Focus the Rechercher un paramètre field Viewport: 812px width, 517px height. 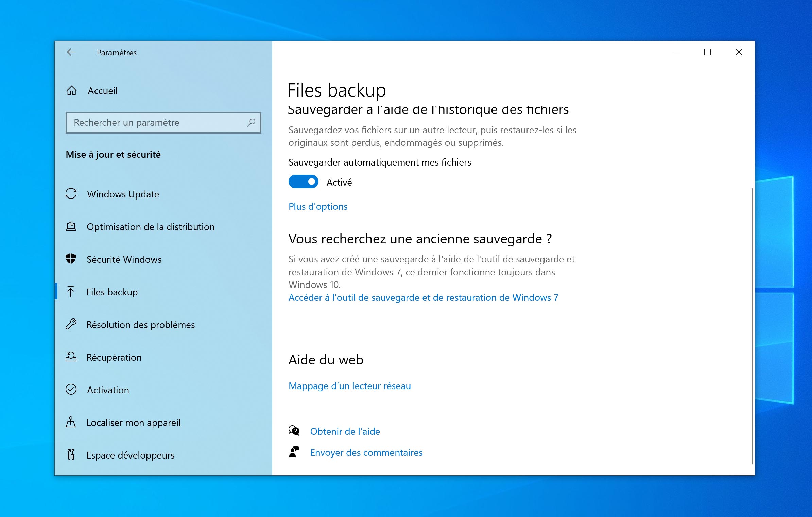[163, 122]
